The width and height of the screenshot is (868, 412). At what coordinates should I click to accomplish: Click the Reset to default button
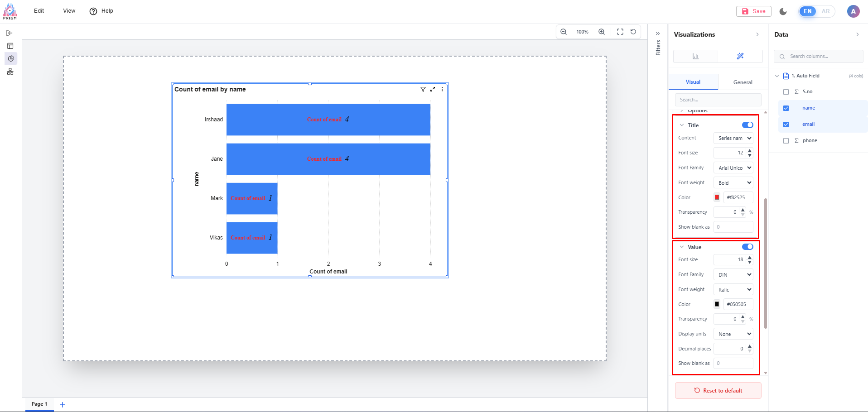pyautogui.click(x=718, y=391)
